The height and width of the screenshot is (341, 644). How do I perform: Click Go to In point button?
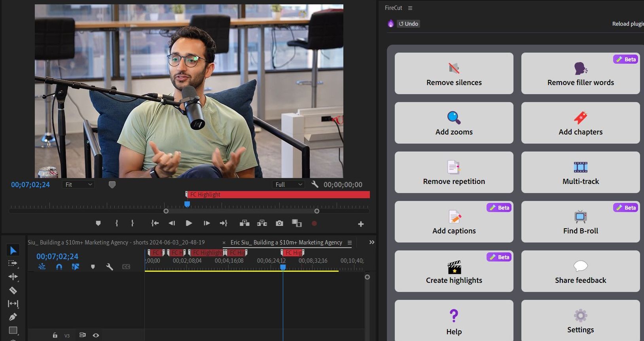coord(155,224)
